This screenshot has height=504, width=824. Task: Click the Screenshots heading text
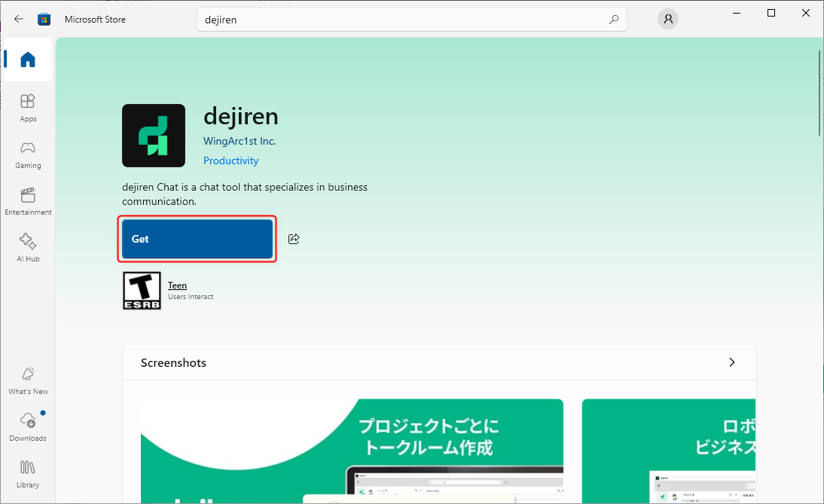coord(173,362)
